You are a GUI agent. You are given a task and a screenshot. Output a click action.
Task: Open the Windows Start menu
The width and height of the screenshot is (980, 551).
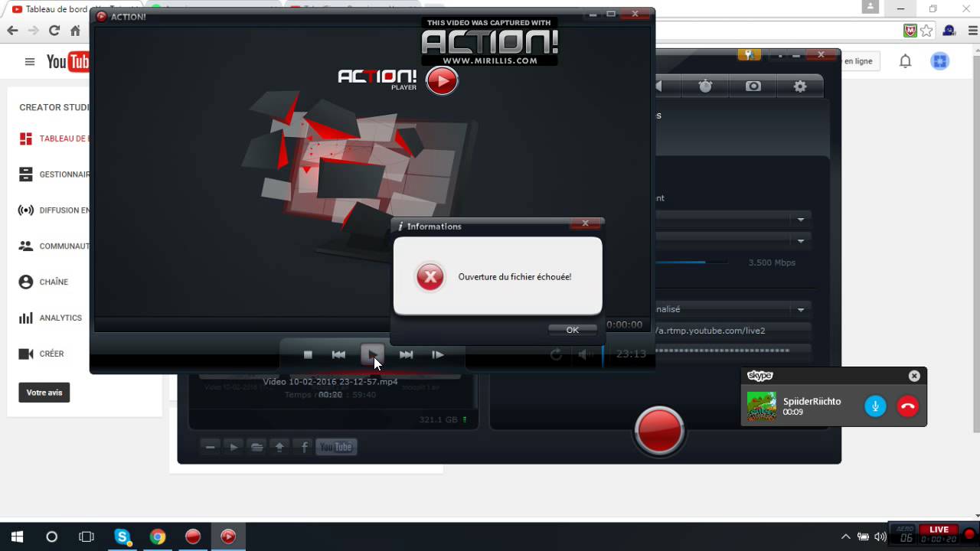[x=17, y=536]
